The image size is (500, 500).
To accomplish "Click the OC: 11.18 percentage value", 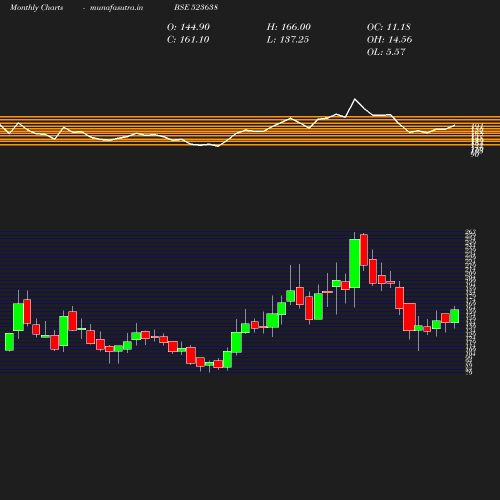I will (389, 27).
